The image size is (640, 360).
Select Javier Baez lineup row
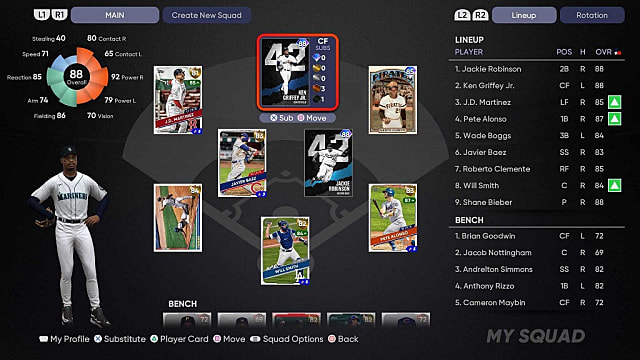537,152
